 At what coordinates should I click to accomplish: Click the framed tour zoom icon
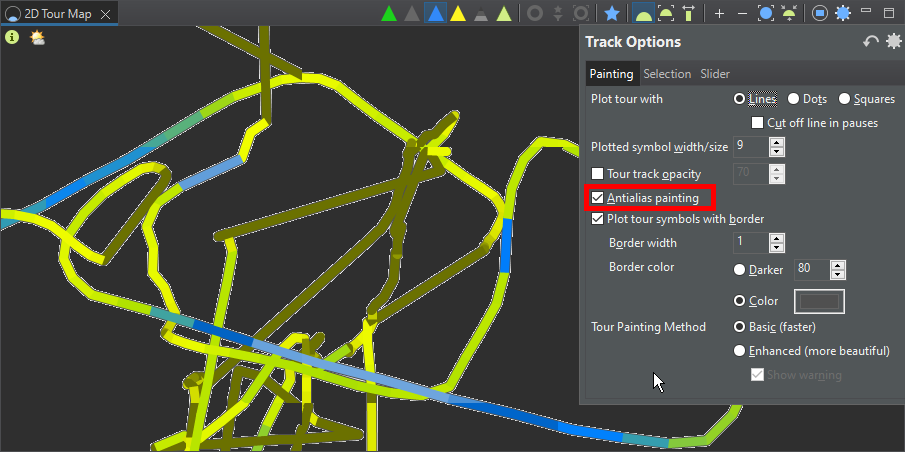point(665,13)
